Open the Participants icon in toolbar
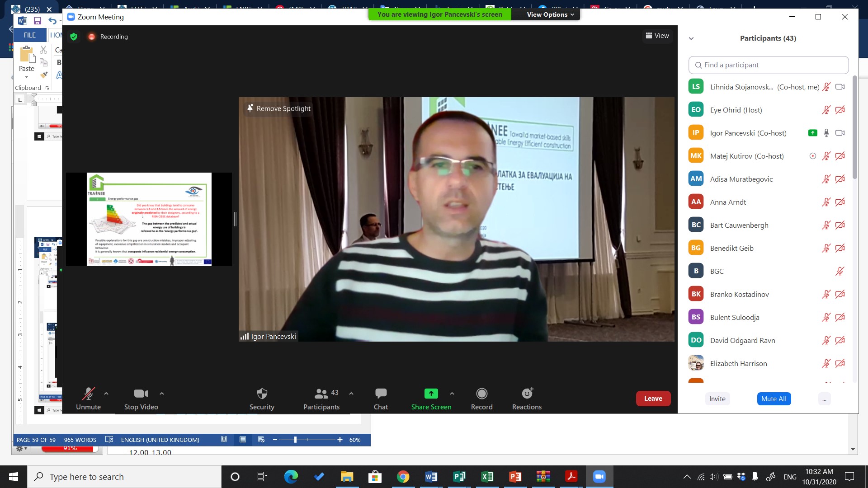Viewport: 868px width, 488px height. [321, 394]
